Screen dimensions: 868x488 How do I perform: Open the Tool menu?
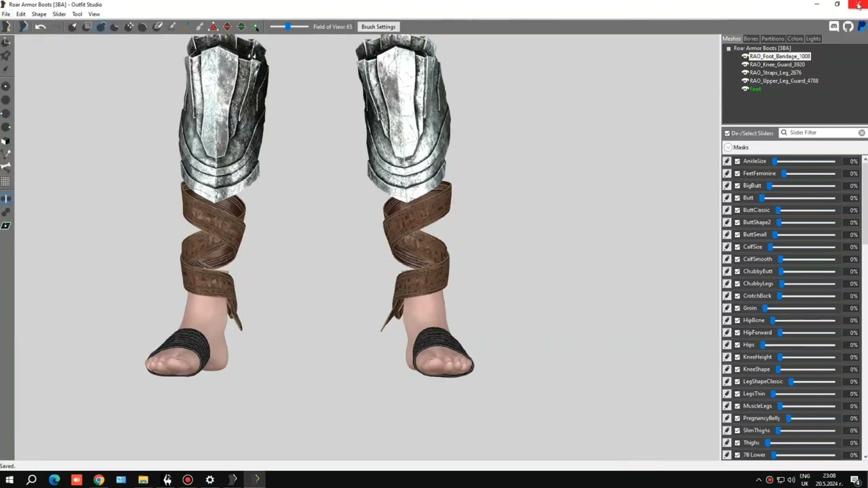point(77,14)
